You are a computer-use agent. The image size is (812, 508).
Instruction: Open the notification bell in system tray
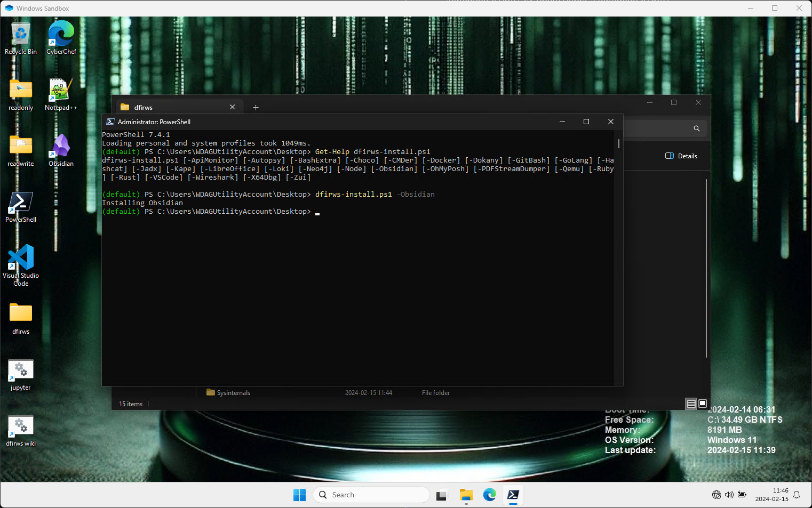point(797,495)
